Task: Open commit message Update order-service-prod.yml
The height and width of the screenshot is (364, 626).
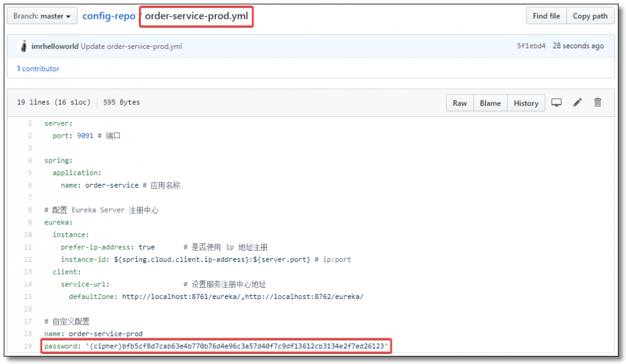Action: pyautogui.click(x=131, y=46)
